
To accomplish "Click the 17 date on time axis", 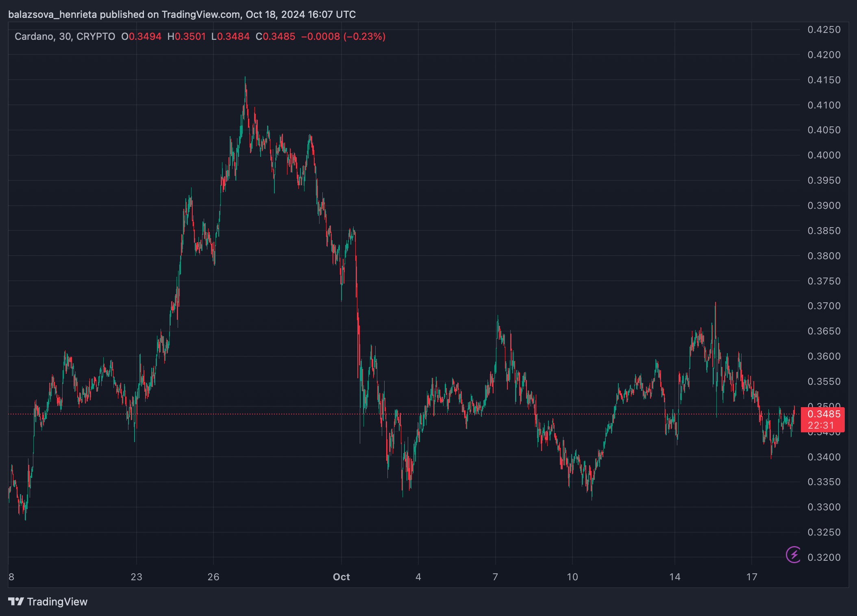I will click(x=752, y=577).
